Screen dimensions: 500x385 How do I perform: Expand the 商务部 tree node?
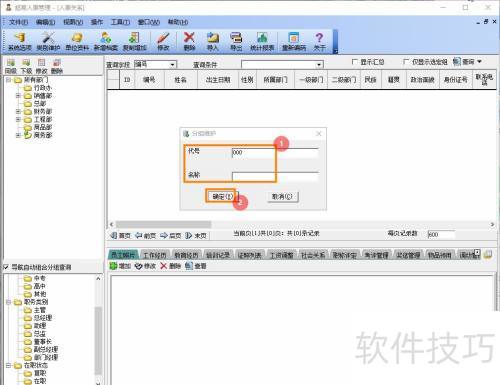coord(18,135)
